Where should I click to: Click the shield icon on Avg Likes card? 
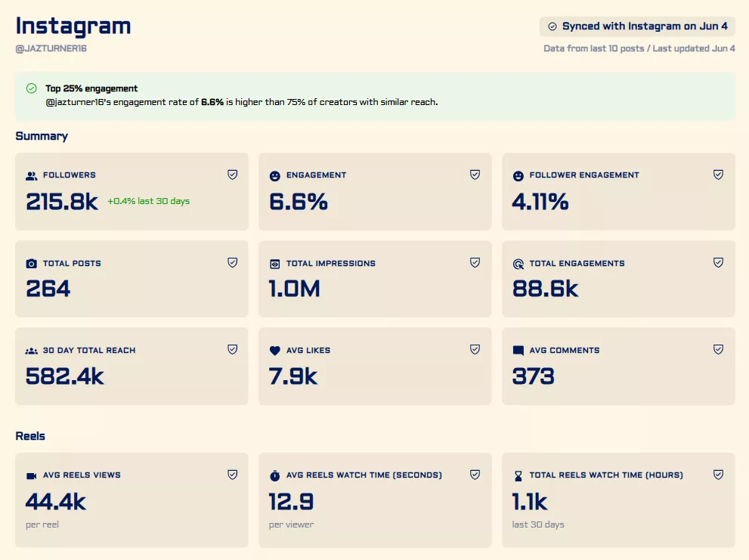pos(475,350)
